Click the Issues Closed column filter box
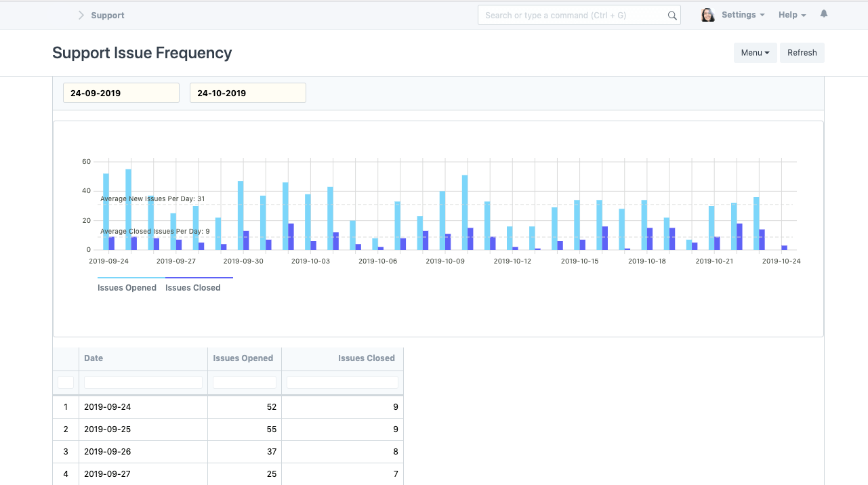The image size is (868, 485). tap(342, 383)
